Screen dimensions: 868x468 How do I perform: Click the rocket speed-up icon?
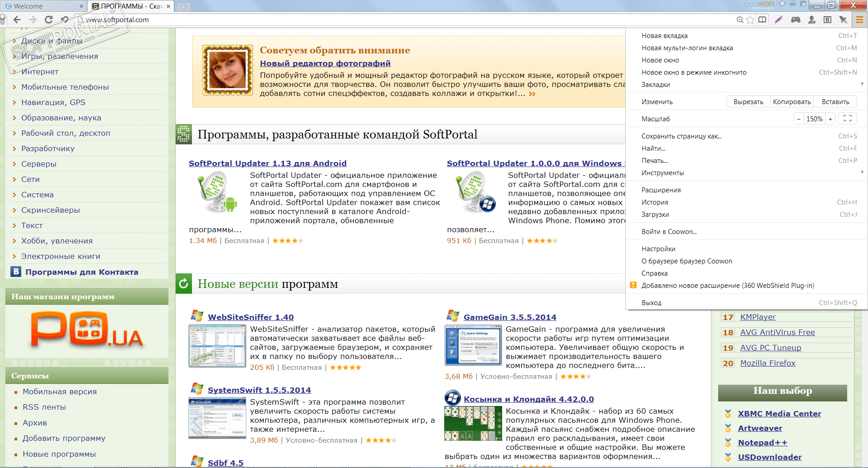click(843, 19)
